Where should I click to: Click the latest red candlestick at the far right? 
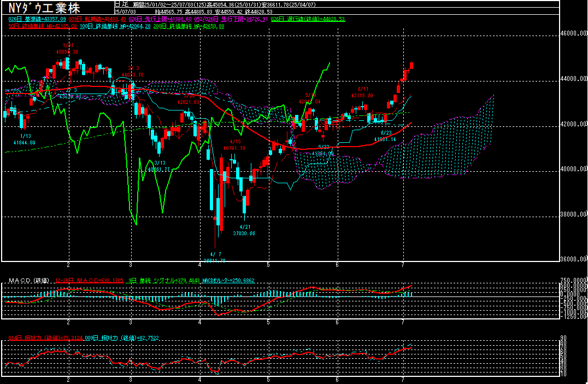click(411, 65)
